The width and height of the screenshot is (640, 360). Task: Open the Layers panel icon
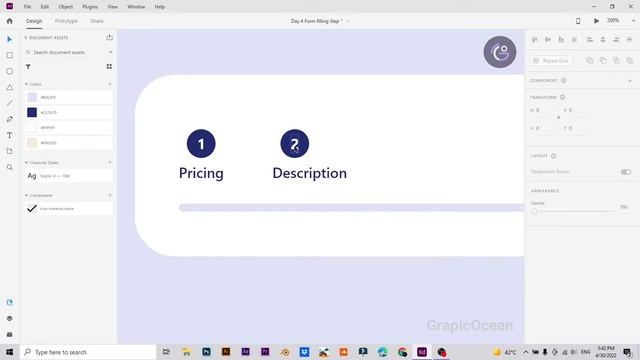click(x=10, y=318)
